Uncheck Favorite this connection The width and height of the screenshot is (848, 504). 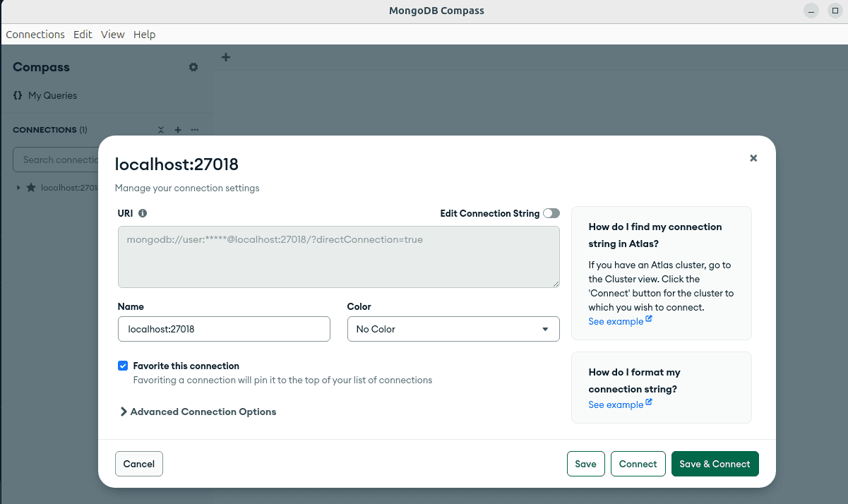[123, 366]
